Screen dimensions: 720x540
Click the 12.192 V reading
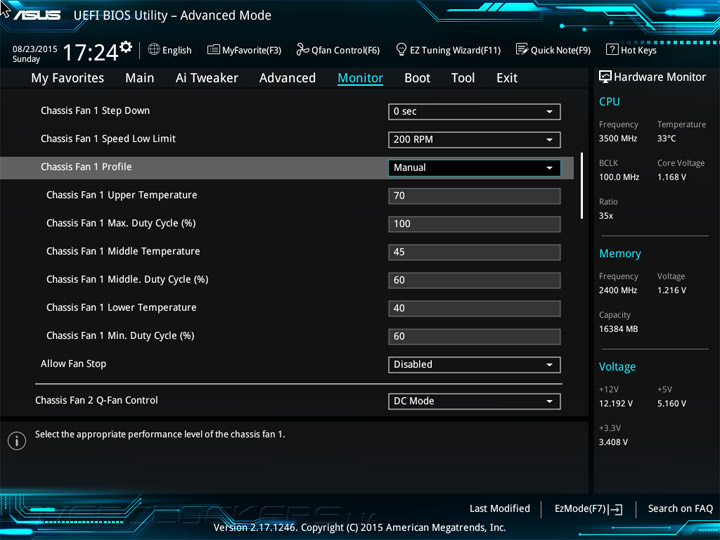point(616,403)
